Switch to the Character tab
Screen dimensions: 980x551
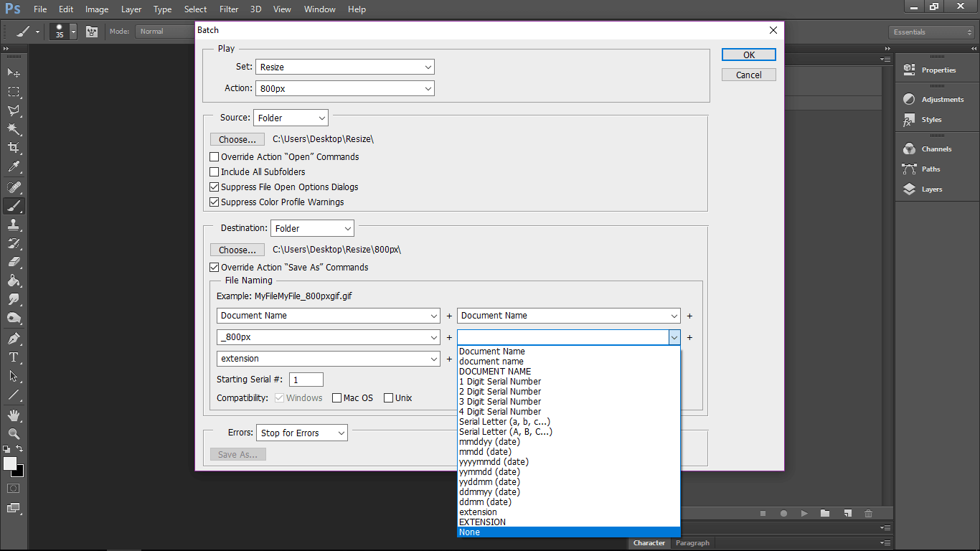[649, 542]
